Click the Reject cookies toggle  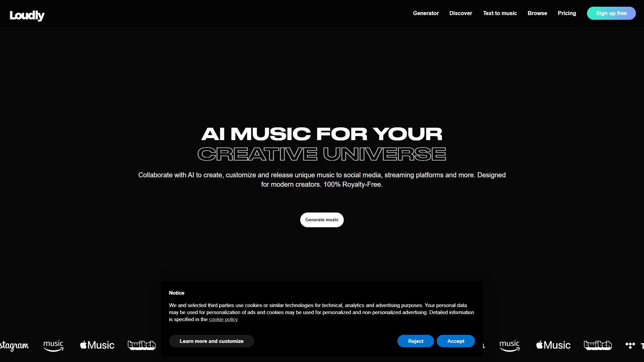point(415,341)
